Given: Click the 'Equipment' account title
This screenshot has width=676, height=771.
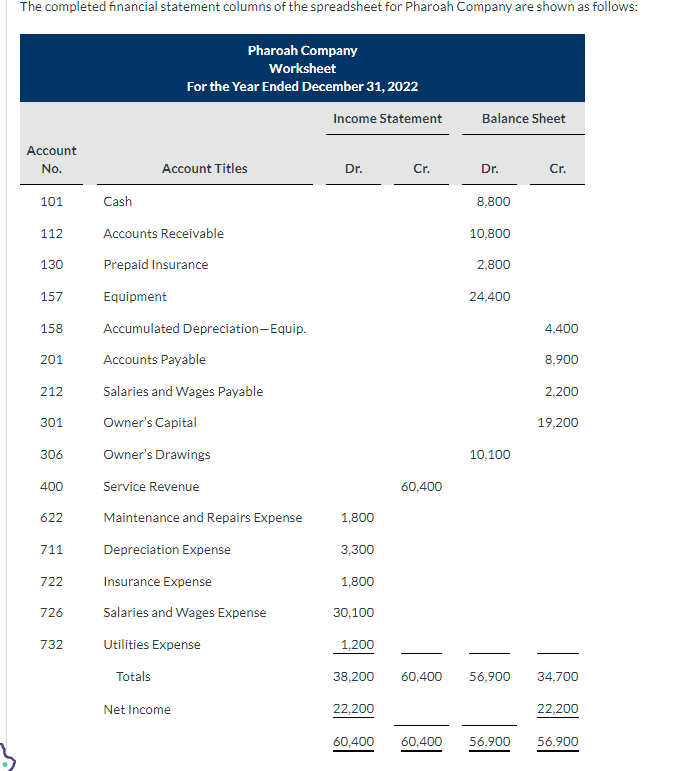Looking at the screenshot, I should coord(135,297).
